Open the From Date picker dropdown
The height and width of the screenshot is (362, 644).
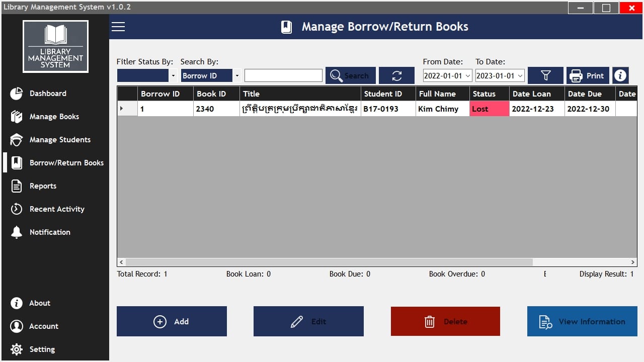(468, 76)
